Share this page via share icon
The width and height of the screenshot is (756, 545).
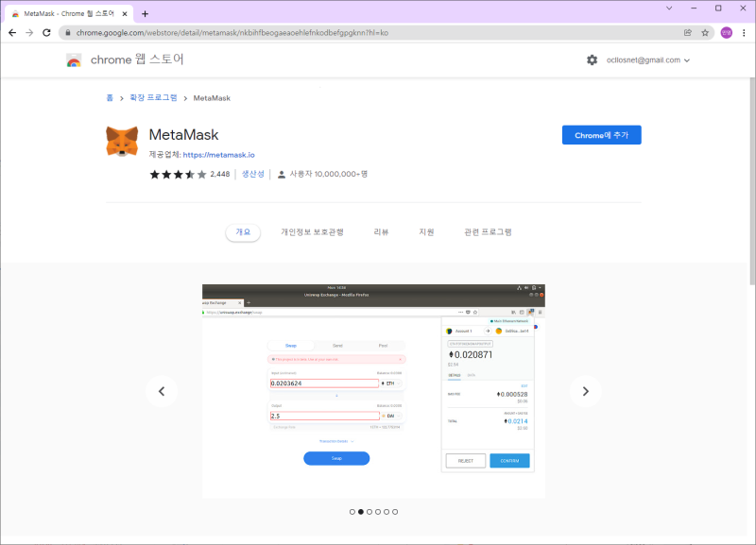[688, 33]
